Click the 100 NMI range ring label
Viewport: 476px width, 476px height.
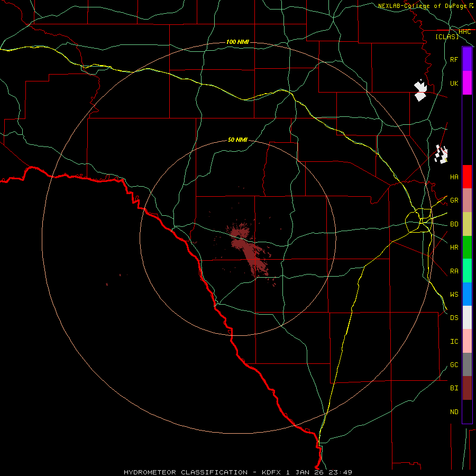(x=237, y=42)
